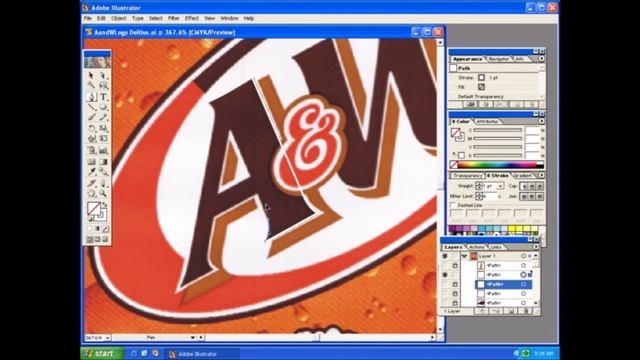Select the Ellipse shape tool
This screenshot has height=360, width=640.
point(103,107)
